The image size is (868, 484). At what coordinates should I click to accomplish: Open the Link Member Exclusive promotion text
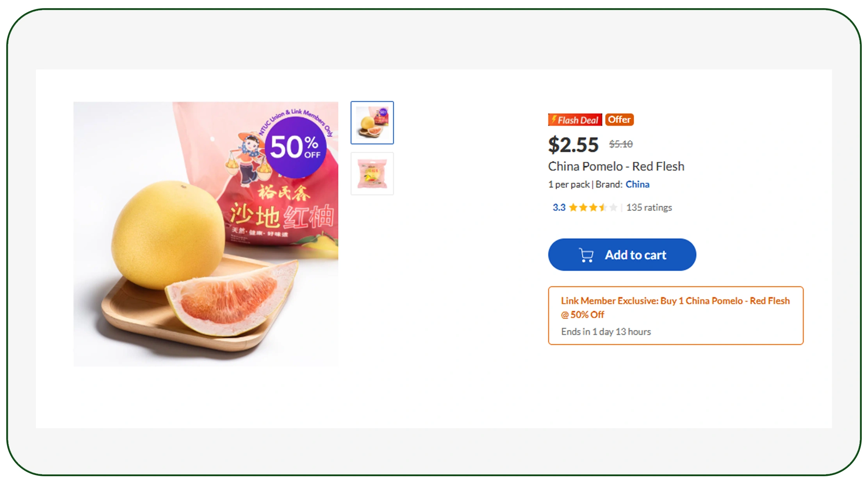tap(675, 308)
